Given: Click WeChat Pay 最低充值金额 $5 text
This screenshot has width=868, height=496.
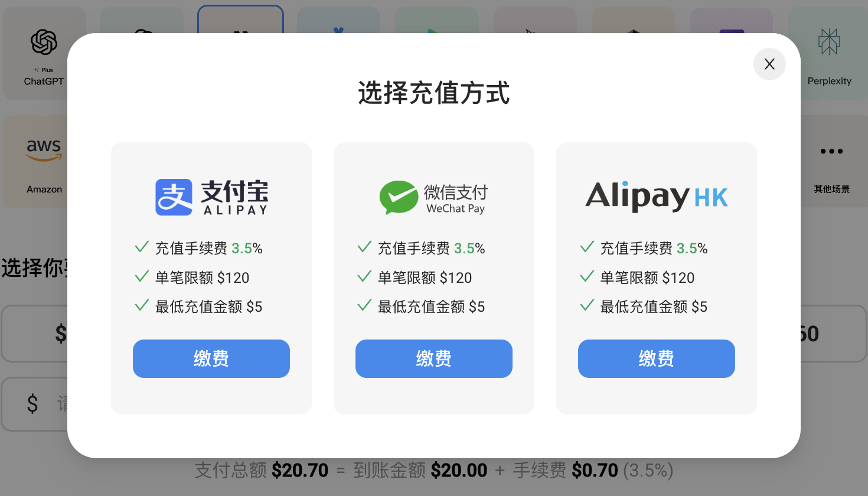Looking at the screenshot, I should pyautogui.click(x=431, y=307).
